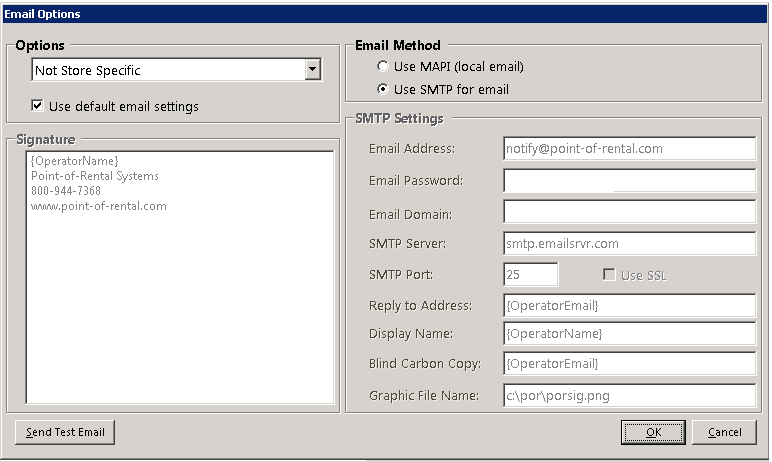Click the Email Domain input box

[629, 212]
